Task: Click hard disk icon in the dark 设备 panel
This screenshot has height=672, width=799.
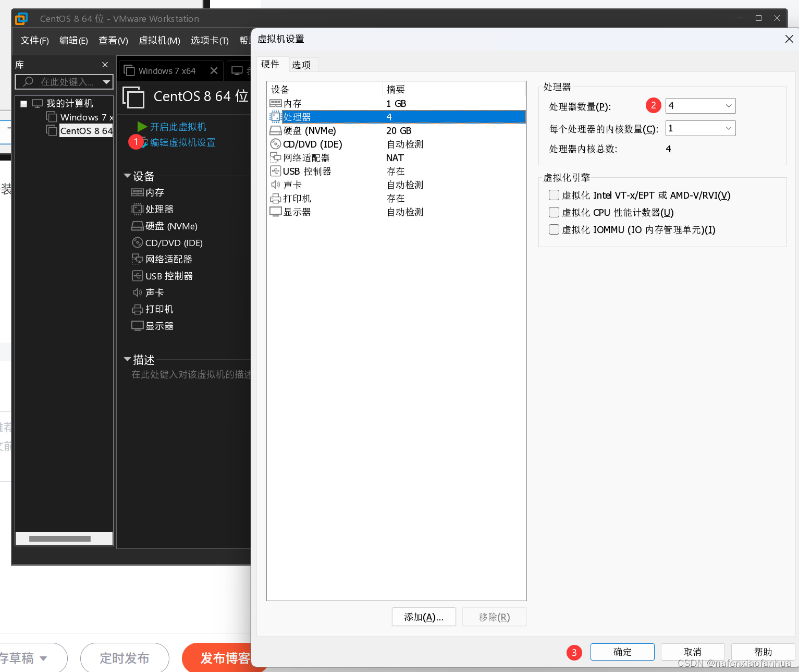Action: (138, 226)
